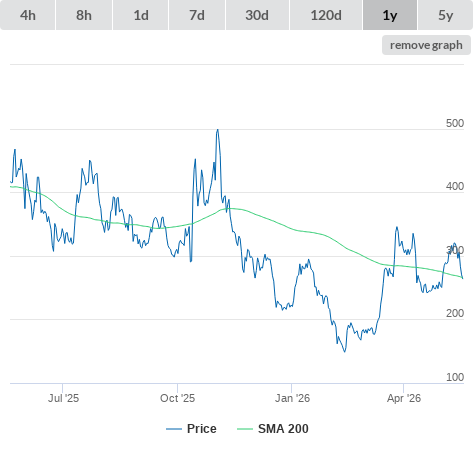This screenshot has height=455, width=474.
Task: Open the 7d time range
Action: 197,15
